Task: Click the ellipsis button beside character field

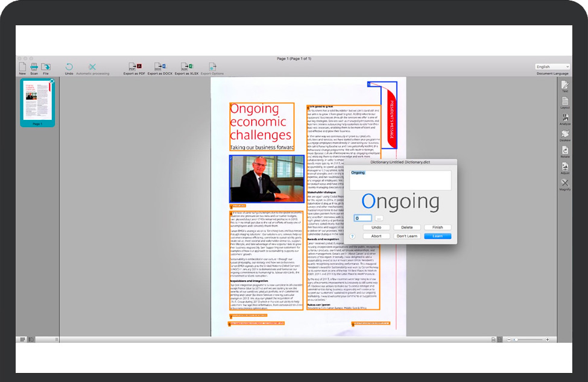Action: (379, 218)
